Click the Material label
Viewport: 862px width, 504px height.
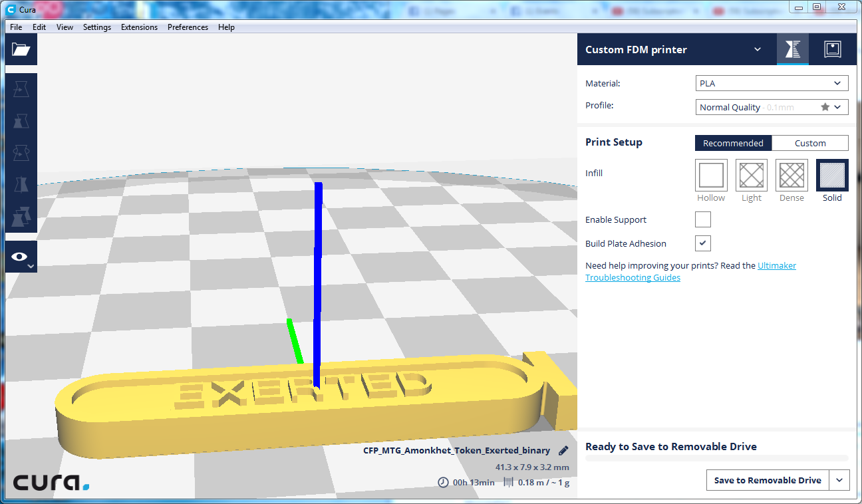(603, 83)
